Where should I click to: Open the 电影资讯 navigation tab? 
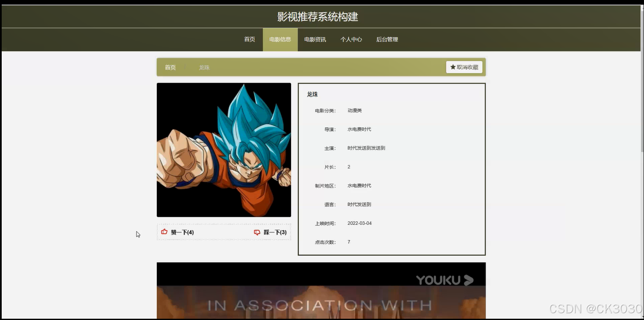[315, 39]
